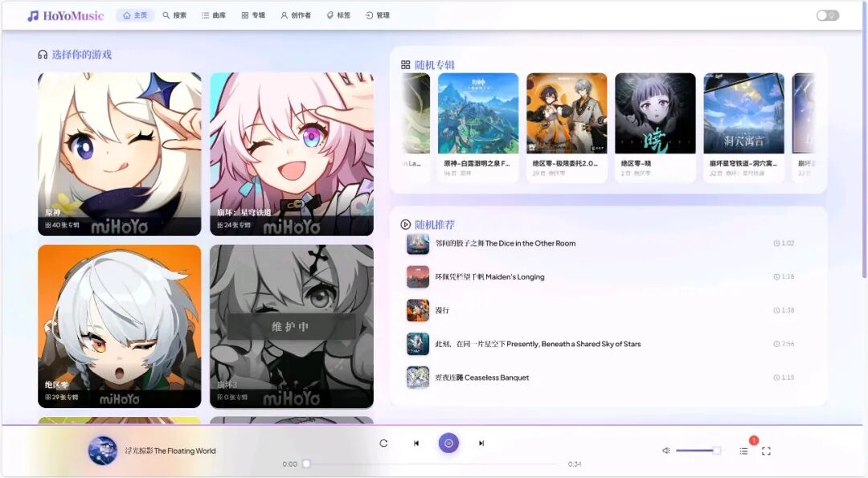The height and width of the screenshot is (478, 868).
Task: Open the playlist queue icon
Action: coord(743,451)
